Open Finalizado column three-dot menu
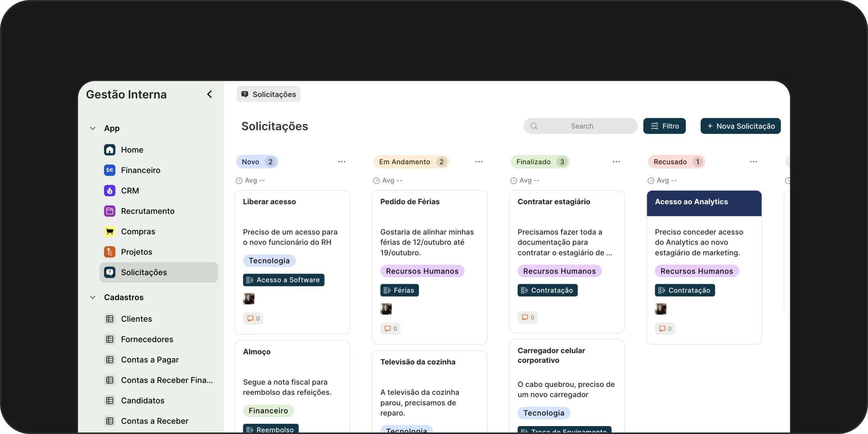Viewport: 868px width, 434px height. coord(616,162)
